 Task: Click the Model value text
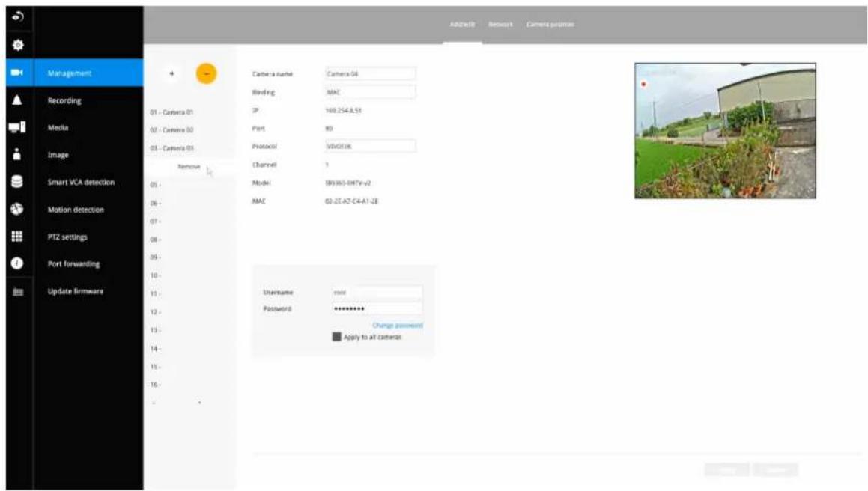click(x=347, y=183)
